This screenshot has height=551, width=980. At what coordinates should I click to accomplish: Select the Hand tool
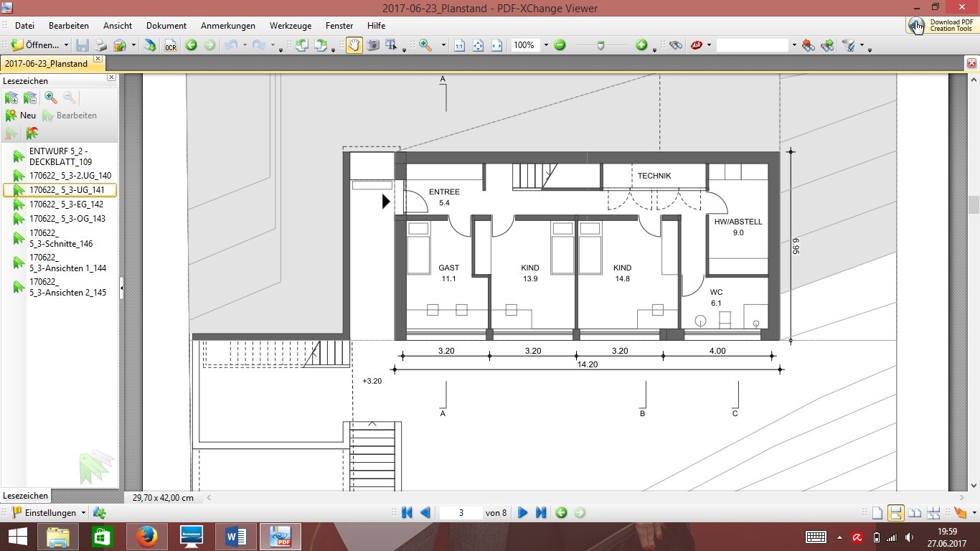354,45
